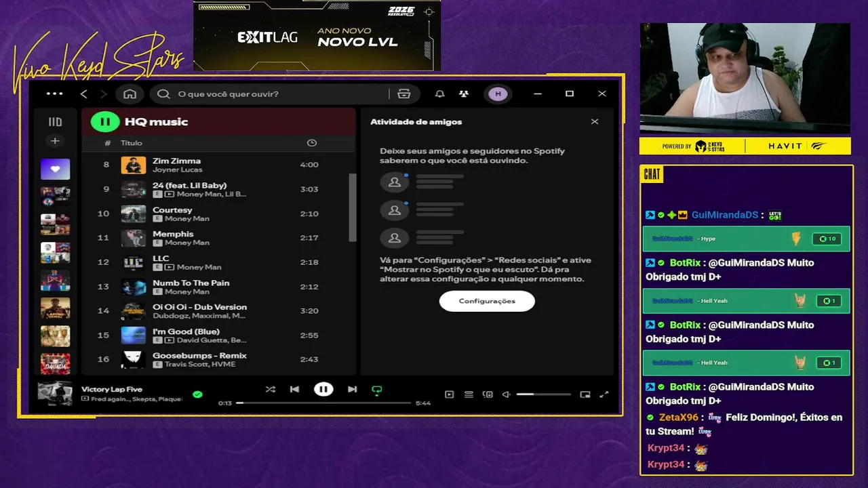Open the Spotify Home button
Image resolution: width=868 pixels, height=488 pixels.
(x=130, y=94)
